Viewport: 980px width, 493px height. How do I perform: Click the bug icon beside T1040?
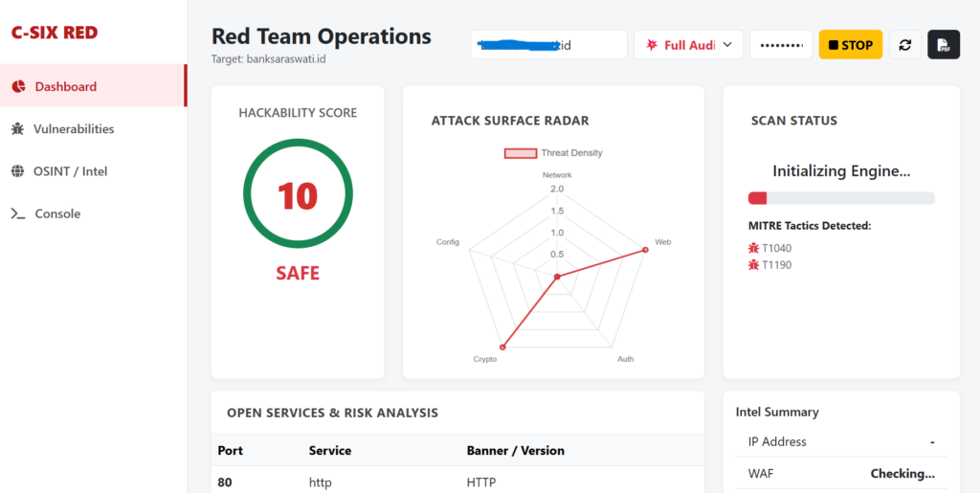pyautogui.click(x=753, y=249)
